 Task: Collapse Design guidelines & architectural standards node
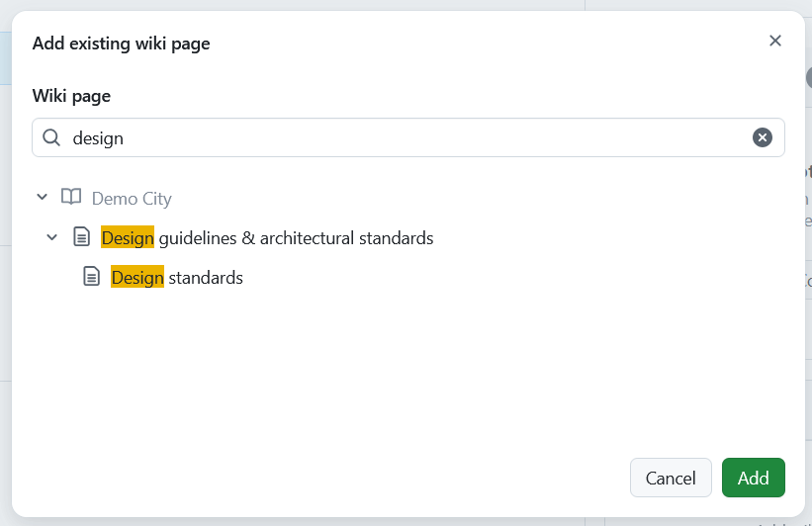(x=51, y=237)
